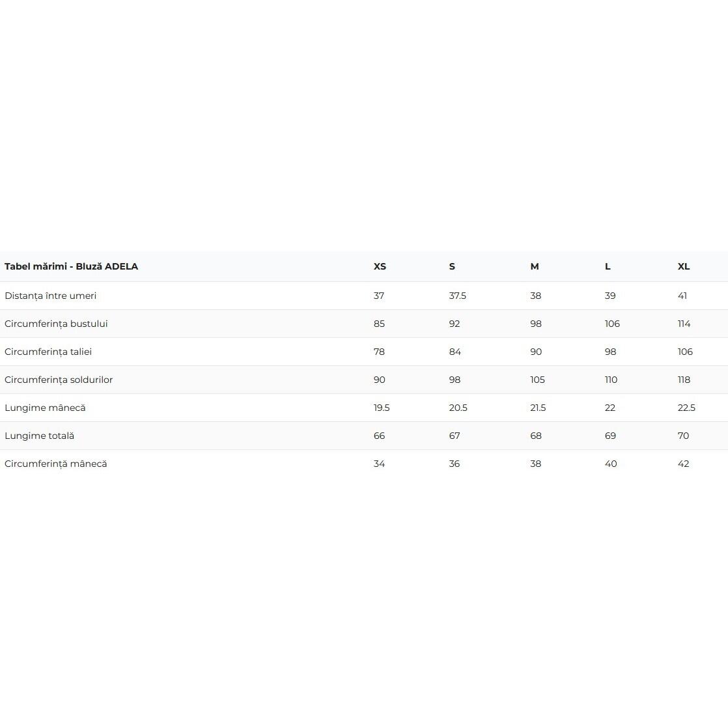Click the 'Circumferința taliei' row label
The height and width of the screenshot is (728, 728).
(48, 352)
